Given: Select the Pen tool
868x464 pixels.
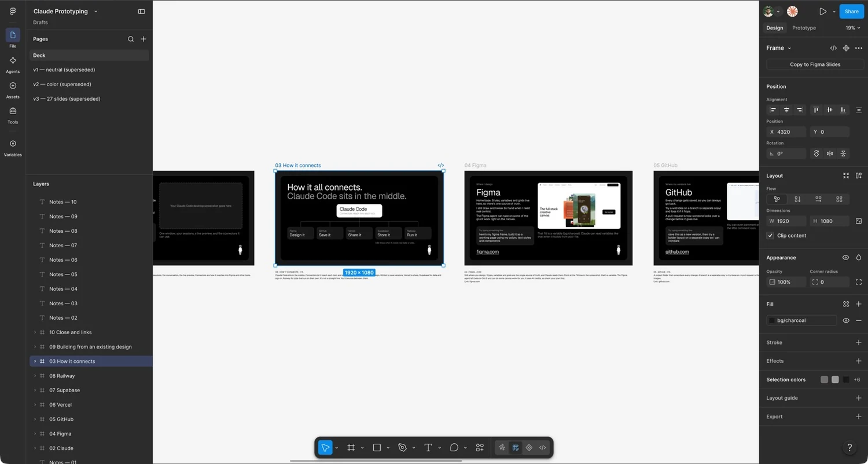Looking at the screenshot, I should point(403,448).
